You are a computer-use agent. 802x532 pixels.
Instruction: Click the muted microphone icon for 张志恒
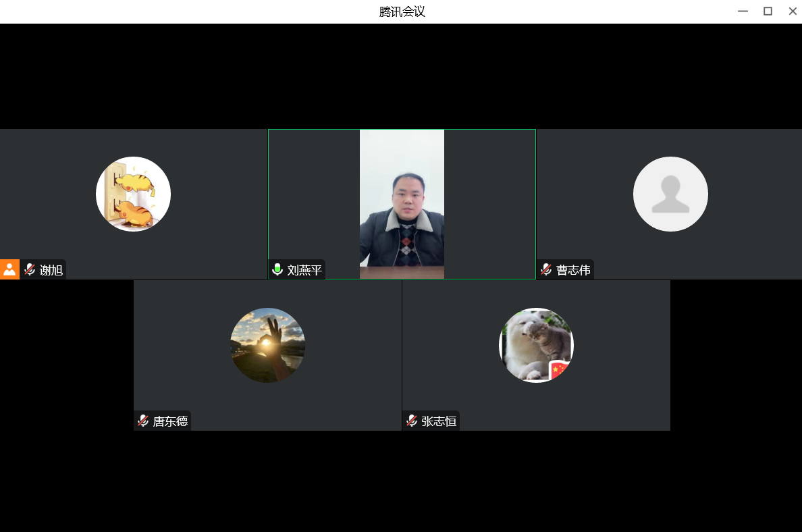click(412, 421)
